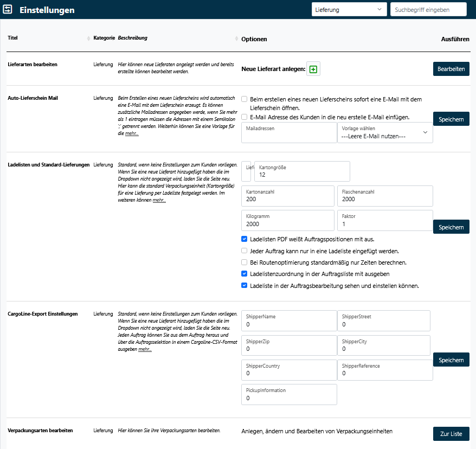
Task: Enable 'Bei Routenoptimierung' times-only checkbox
Action: pos(245,262)
